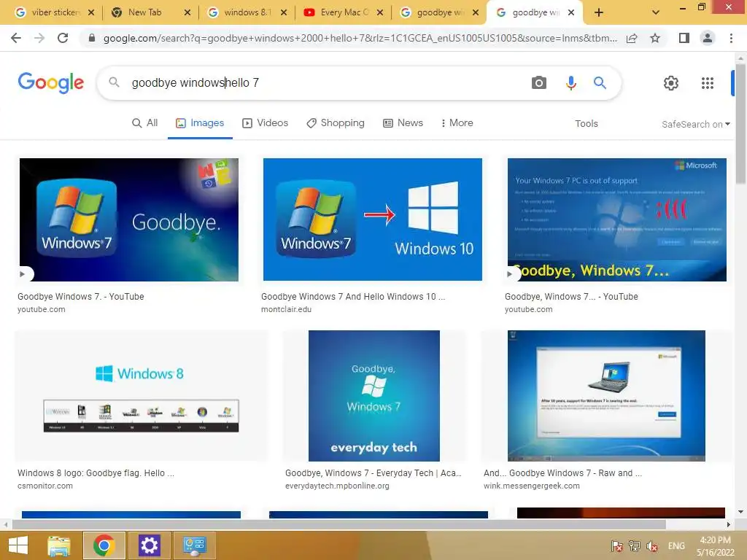Screen dimensions: 747x560
Task: Close the active goodbye windows tab
Action: (x=571, y=12)
